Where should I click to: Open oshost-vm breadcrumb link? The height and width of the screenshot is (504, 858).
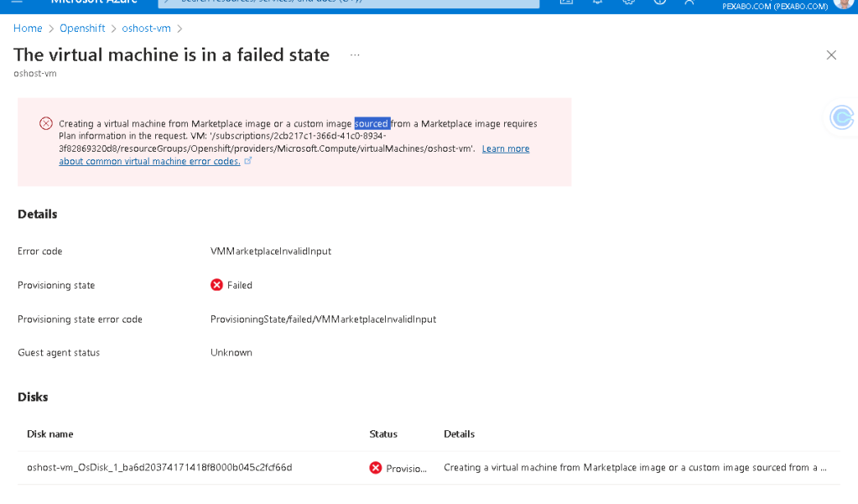pos(146,29)
